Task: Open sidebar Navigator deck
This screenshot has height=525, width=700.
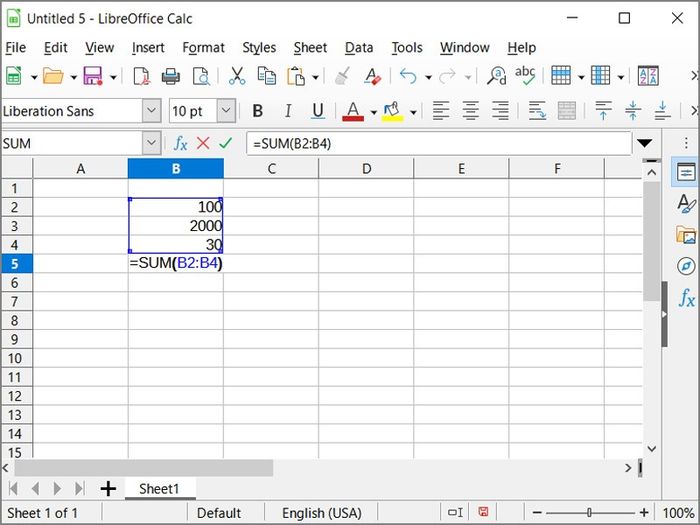Action: [686, 267]
